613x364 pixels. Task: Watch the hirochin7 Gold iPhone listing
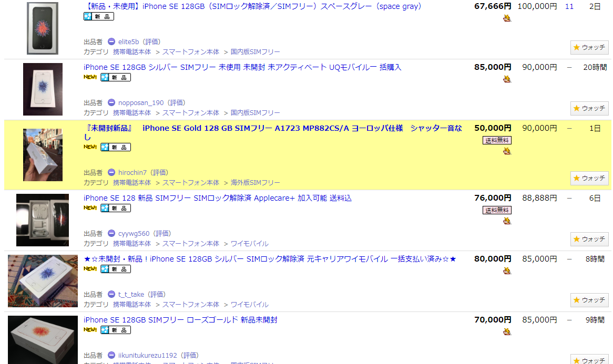click(589, 178)
